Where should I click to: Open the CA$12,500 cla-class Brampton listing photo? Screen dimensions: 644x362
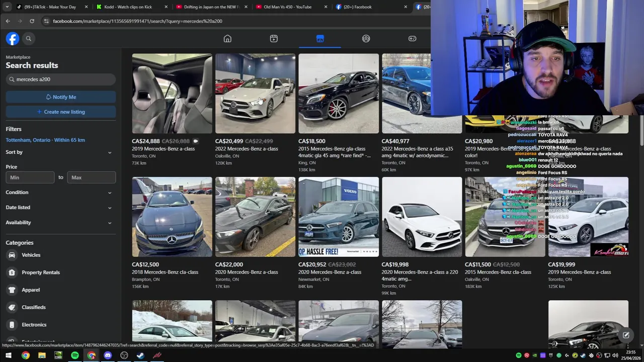pos(172,217)
